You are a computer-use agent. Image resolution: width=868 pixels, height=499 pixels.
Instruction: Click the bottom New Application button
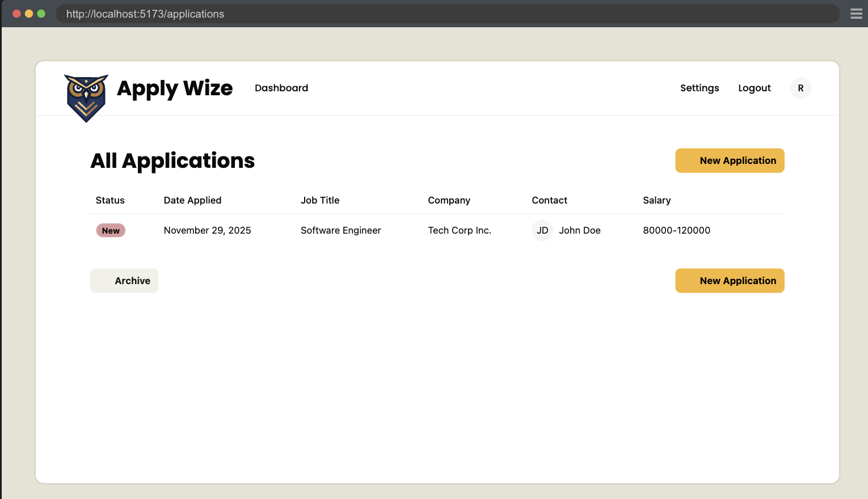click(730, 281)
